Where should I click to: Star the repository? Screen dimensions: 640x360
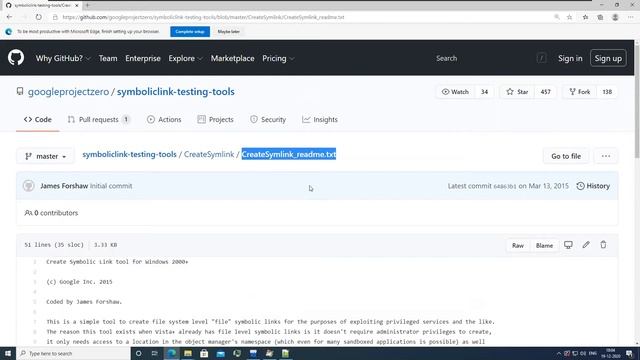(517, 92)
